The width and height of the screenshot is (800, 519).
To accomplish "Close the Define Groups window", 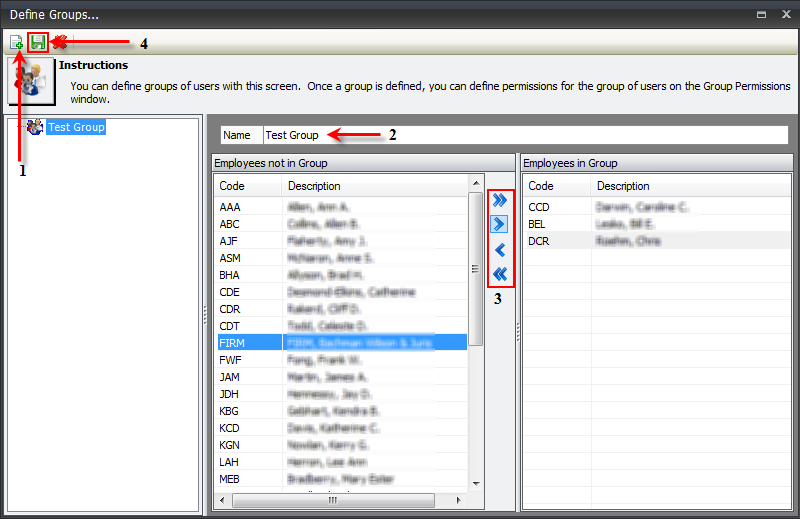I will (x=784, y=15).
